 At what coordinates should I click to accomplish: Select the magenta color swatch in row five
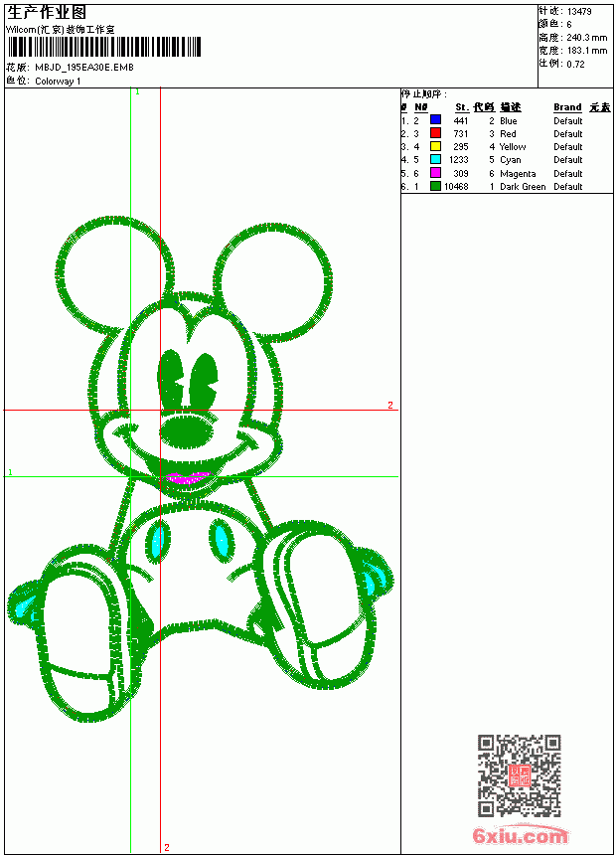(x=435, y=173)
